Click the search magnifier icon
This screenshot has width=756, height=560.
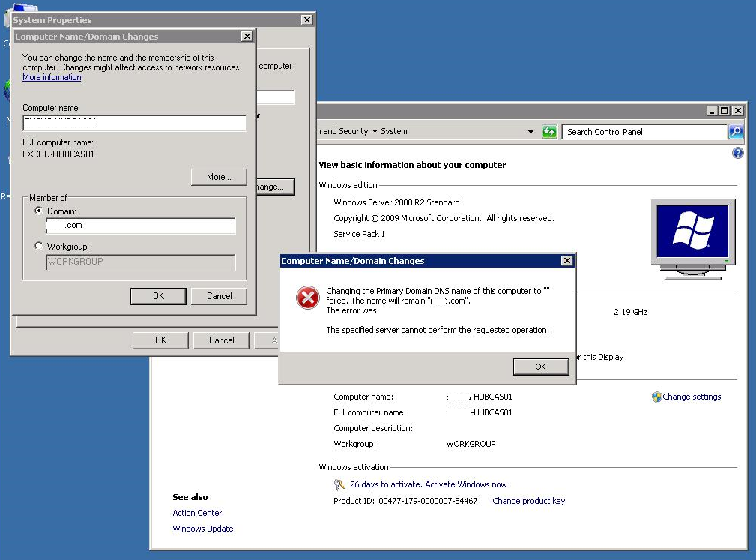[x=736, y=132]
